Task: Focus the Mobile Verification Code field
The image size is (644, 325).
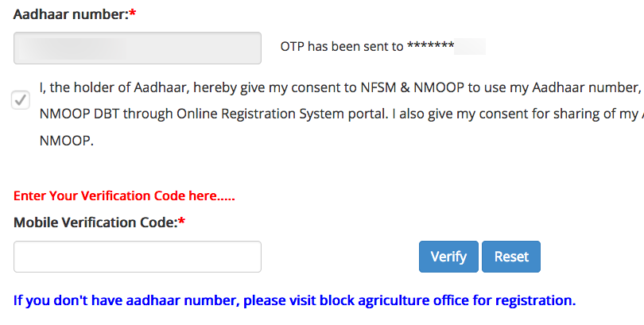Action: click(138, 257)
